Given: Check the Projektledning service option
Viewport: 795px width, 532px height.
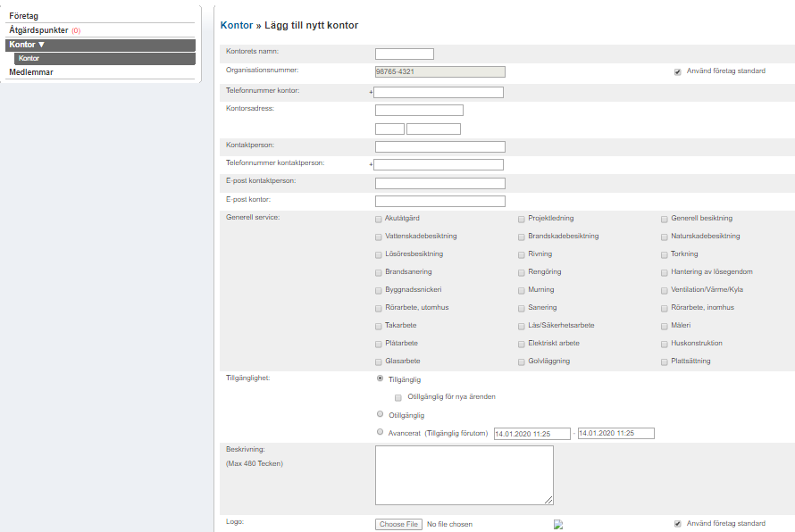Looking at the screenshot, I should tap(522, 219).
